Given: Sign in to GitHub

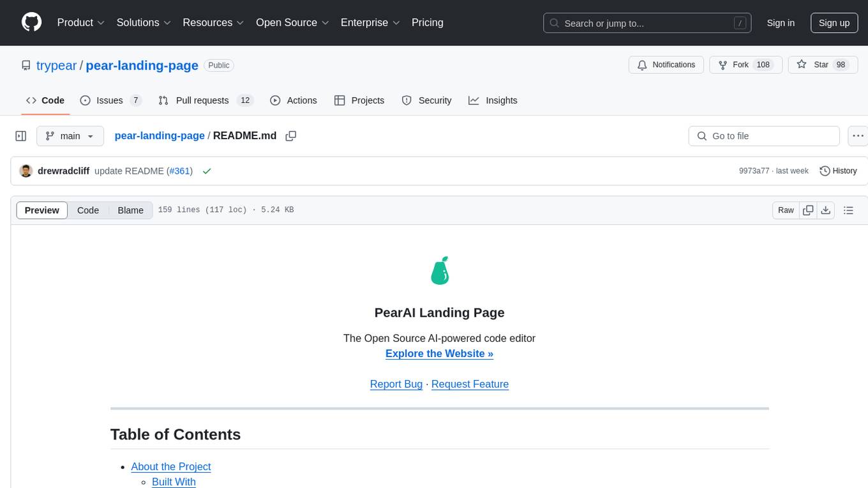Looking at the screenshot, I should (781, 23).
